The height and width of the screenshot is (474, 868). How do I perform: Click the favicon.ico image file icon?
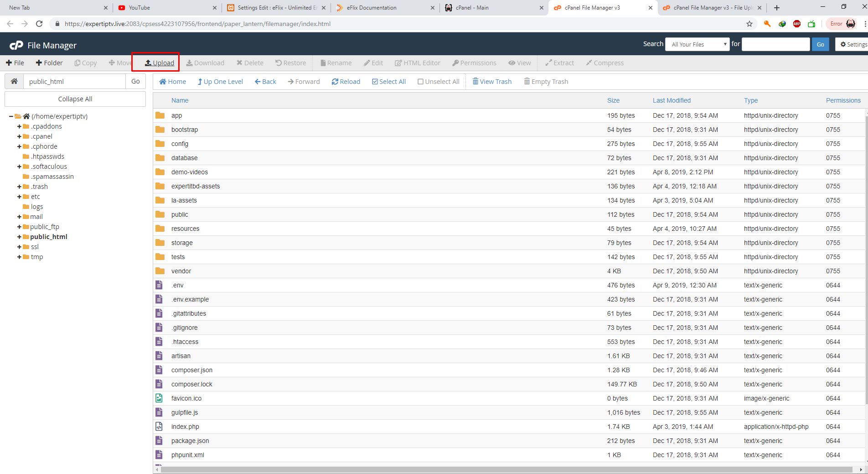(159, 398)
